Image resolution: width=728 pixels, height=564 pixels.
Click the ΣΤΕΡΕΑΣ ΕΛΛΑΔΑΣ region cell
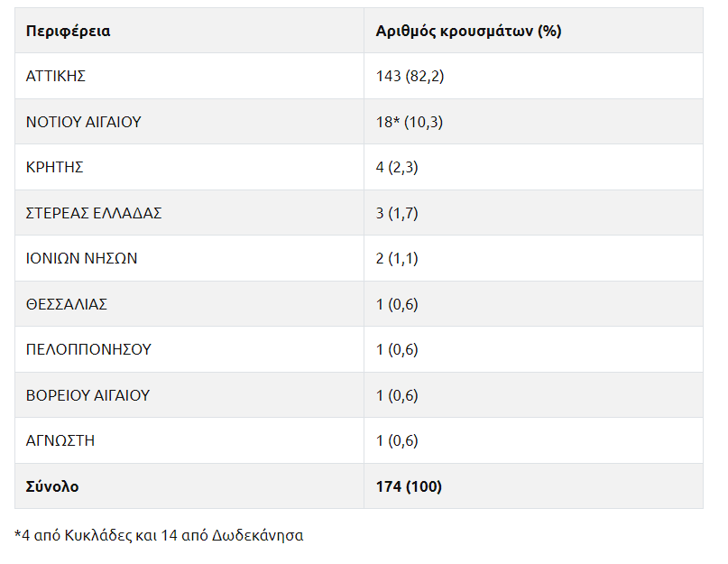(x=94, y=213)
